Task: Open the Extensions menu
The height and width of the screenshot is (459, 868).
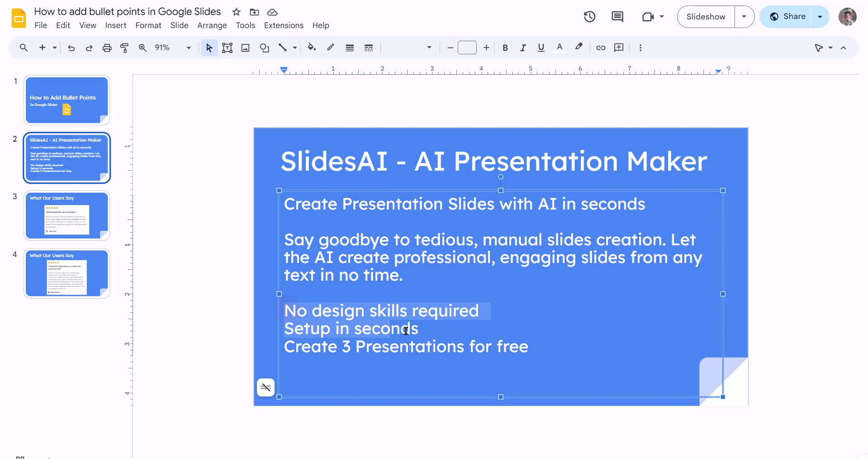Action: click(283, 25)
